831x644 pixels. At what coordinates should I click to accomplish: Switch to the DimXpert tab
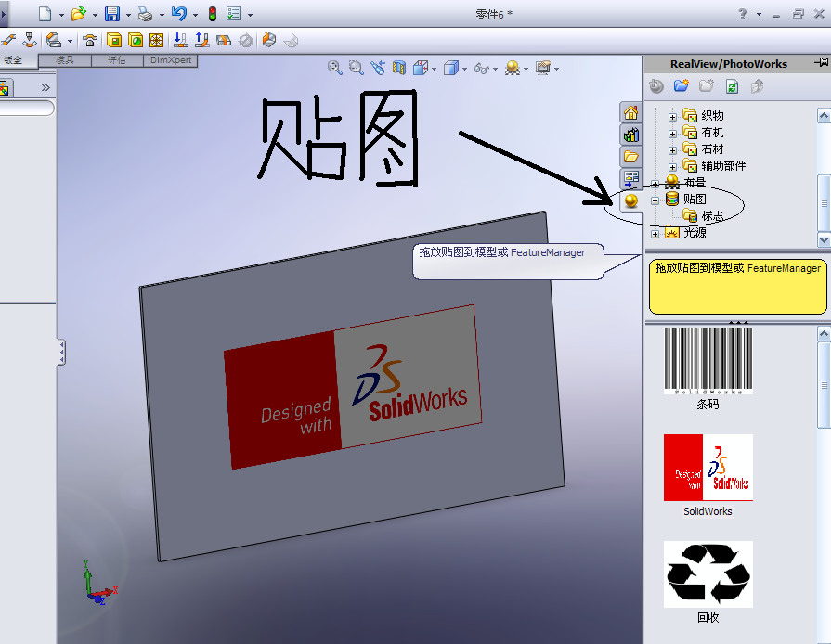tap(171, 59)
